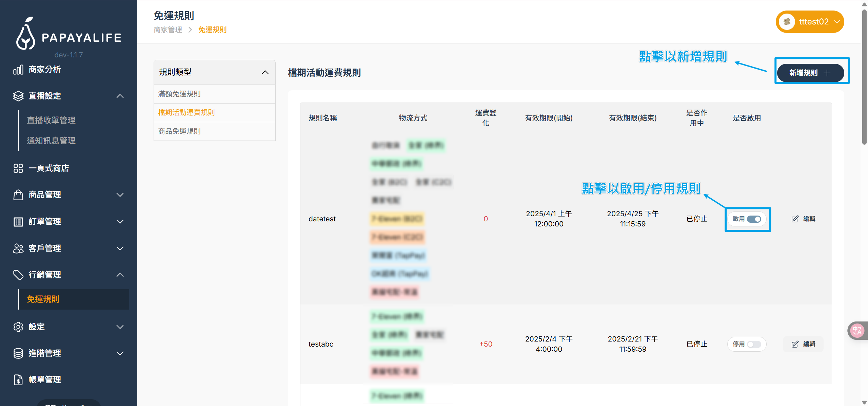Click the 一頁式商店 grid icon
The height and width of the screenshot is (406, 868).
coord(18,168)
